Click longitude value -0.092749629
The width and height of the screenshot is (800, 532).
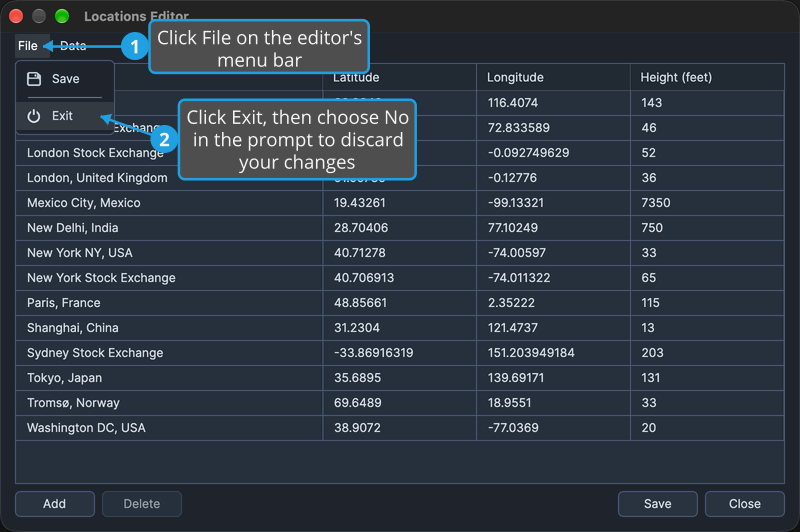coord(528,153)
